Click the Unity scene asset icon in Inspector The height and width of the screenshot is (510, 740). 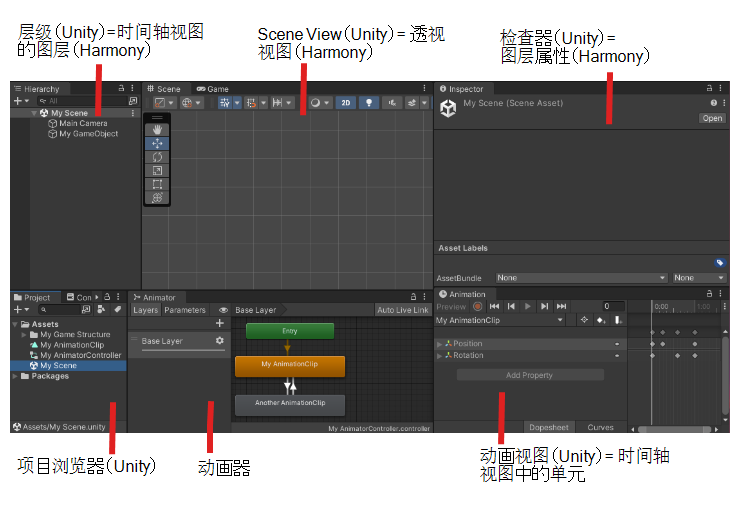[448, 109]
